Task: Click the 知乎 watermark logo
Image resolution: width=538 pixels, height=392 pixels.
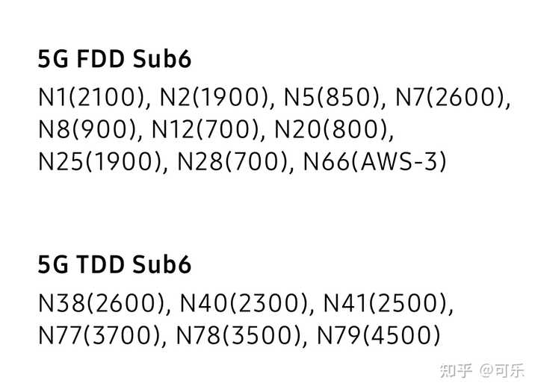Action: [x=457, y=370]
